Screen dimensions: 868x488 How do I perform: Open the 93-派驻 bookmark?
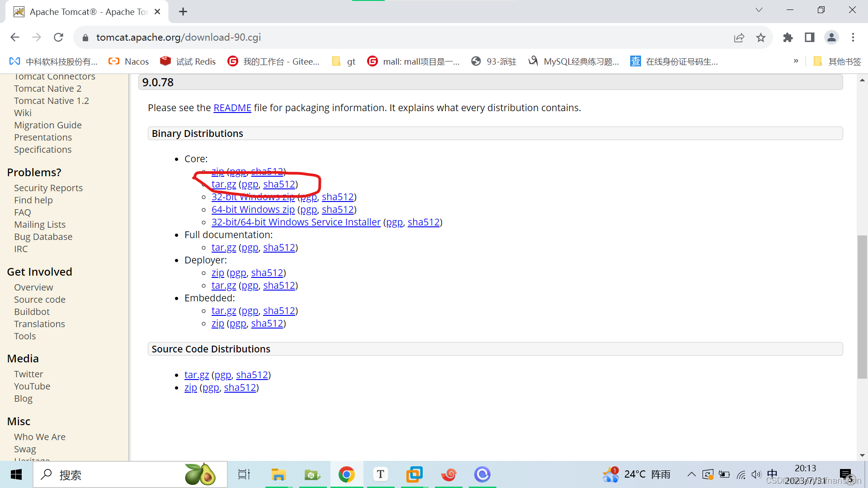494,61
